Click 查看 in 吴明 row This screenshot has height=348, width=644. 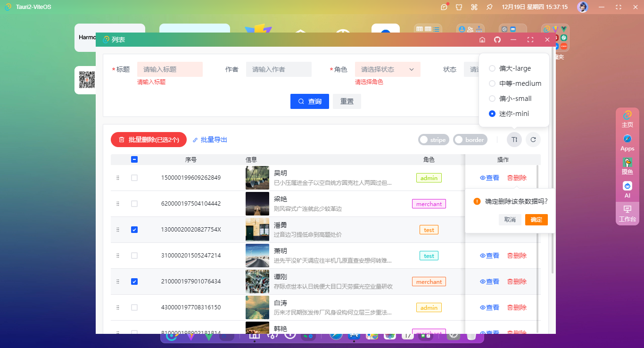489,178
